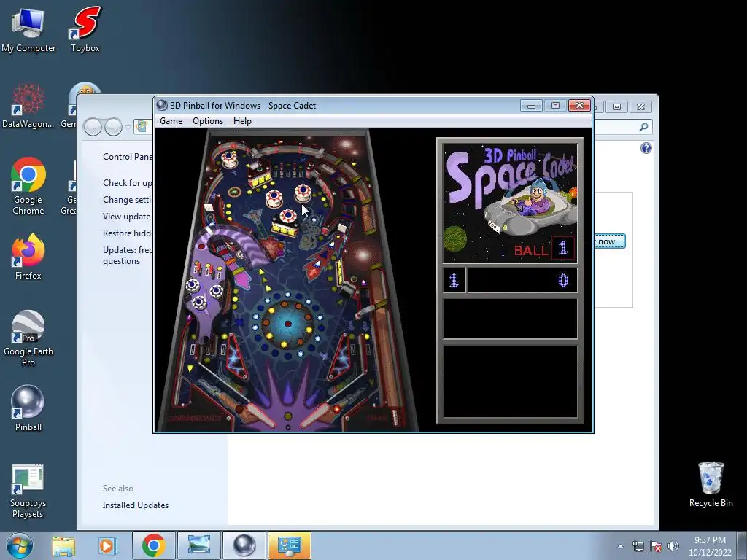The height and width of the screenshot is (560, 747).
Task: Click the Pinball taskbar button
Action: click(244, 545)
